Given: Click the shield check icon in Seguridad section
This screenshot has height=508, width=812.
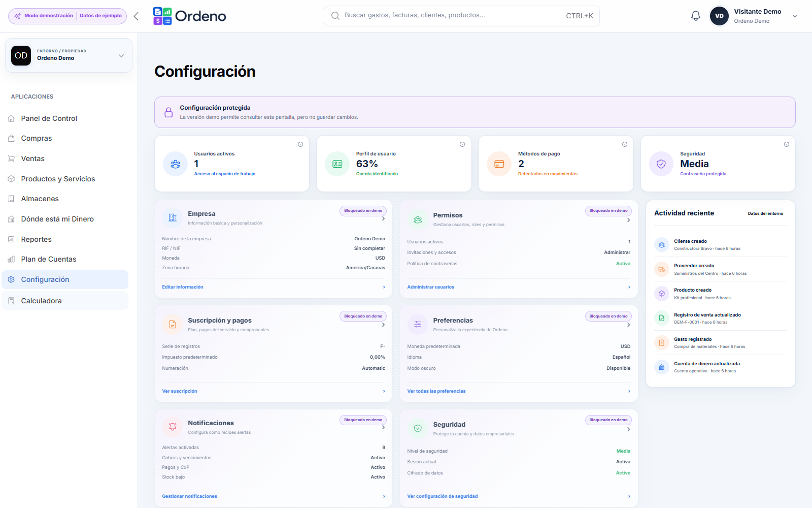Looking at the screenshot, I should pos(418,429).
